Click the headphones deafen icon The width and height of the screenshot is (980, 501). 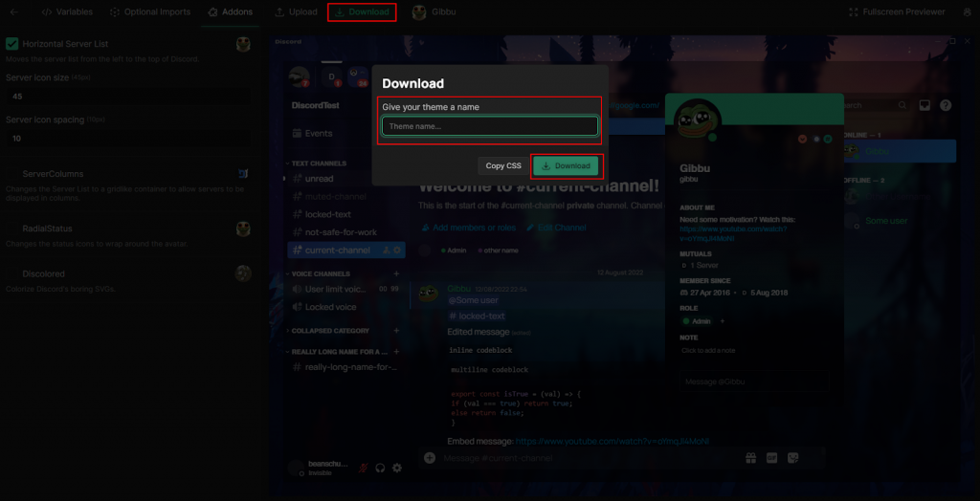coord(380,468)
